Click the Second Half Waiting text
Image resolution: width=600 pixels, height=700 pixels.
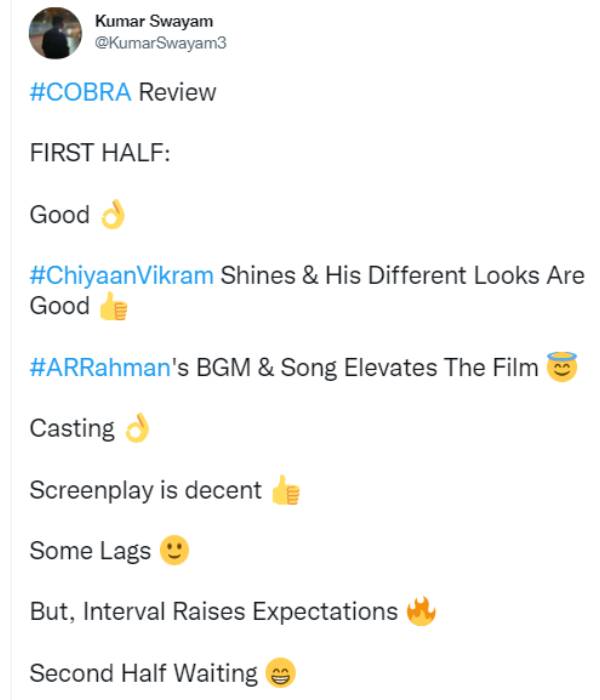143,673
